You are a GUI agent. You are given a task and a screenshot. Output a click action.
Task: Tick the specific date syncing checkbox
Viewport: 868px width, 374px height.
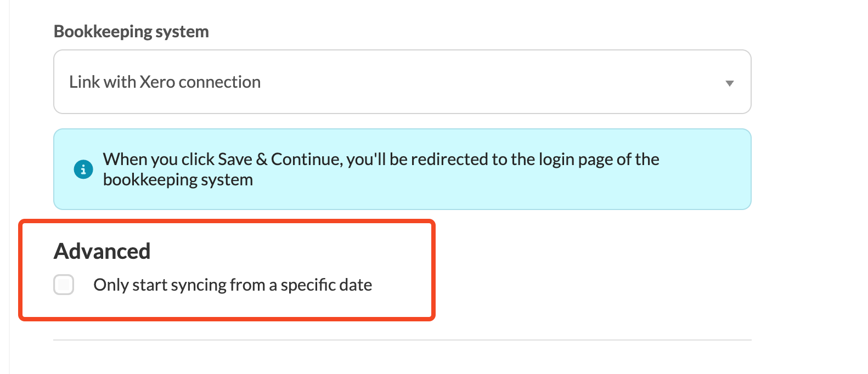click(64, 285)
